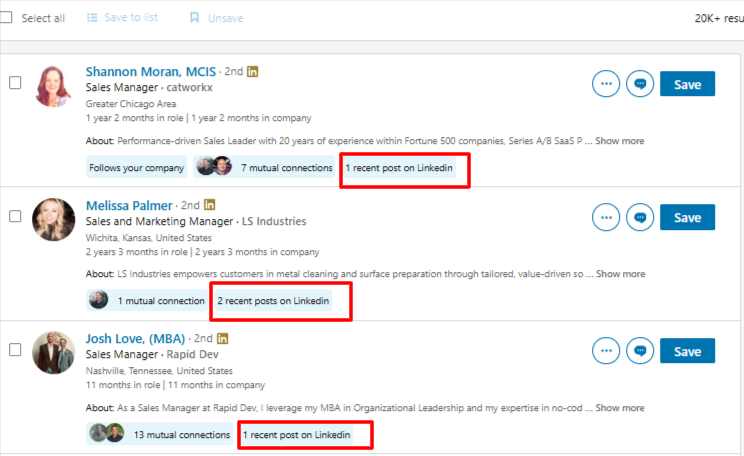Open Melissa Palmer profile link
The height and width of the screenshot is (456, 744).
pos(129,205)
